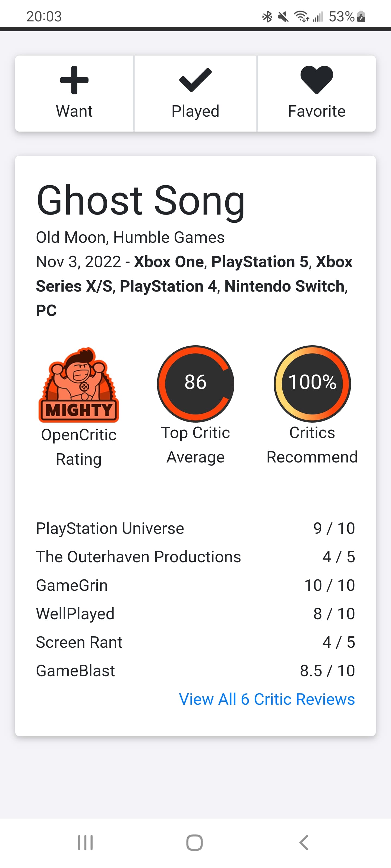This screenshot has width=391, height=868.
Task: Tap the Bluetooth status icon
Action: [x=267, y=17]
